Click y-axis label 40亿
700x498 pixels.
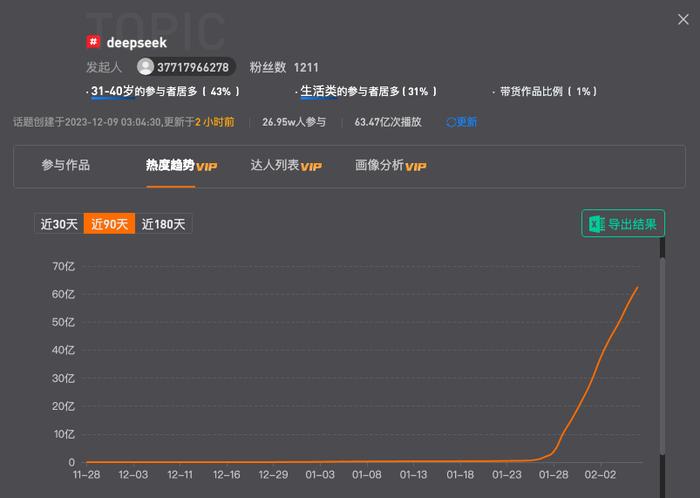pyautogui.click(x=63, y=350)
